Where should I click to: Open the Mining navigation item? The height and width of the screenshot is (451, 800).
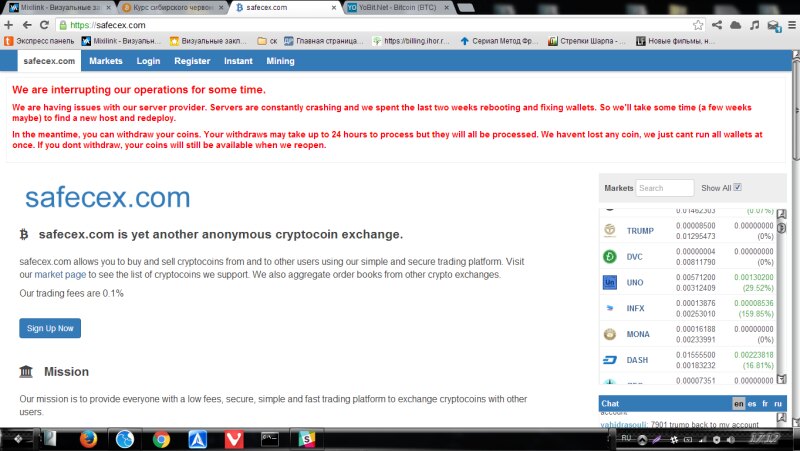point(280,61)
